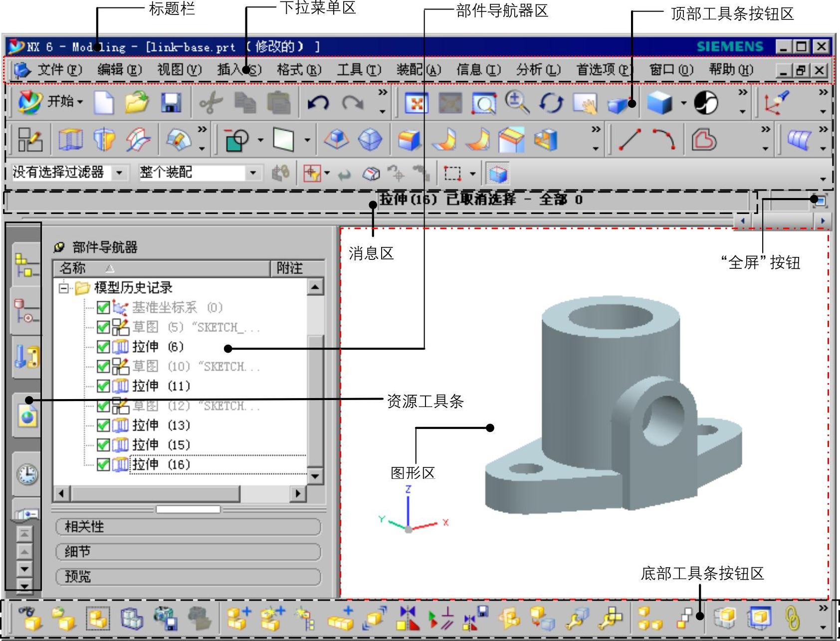
Task: Click the Save floppy disk icon
Action: click(171, 103)
